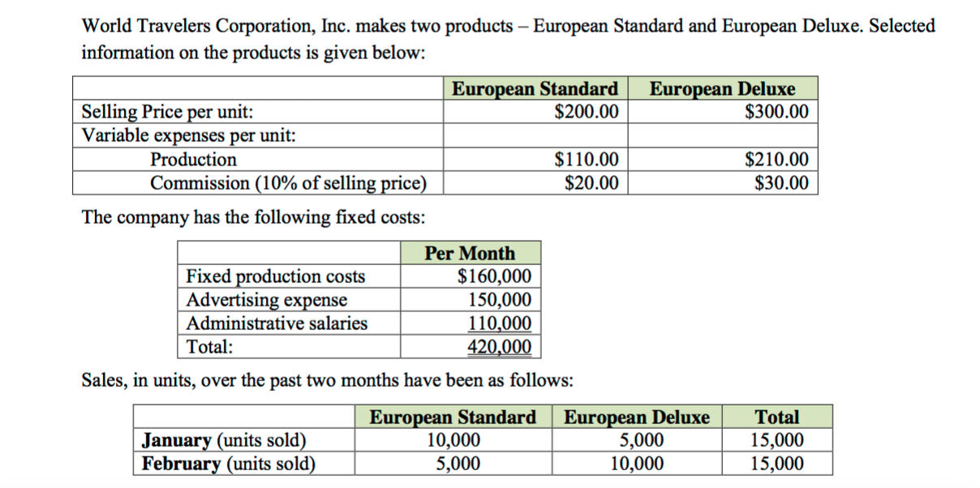Select the $110.00 production cost cell
Viewport: 980px width, 488px height.
(586, 160)
